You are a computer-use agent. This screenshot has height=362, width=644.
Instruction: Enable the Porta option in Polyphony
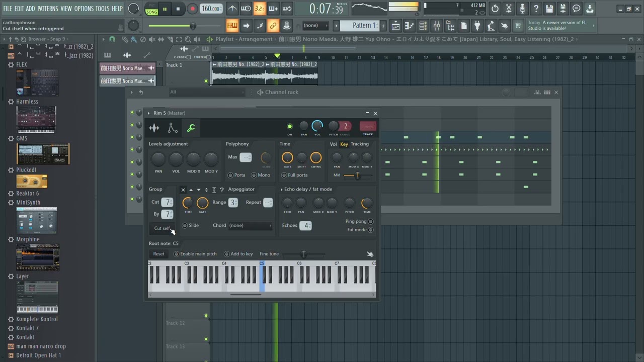coord(230,175)
